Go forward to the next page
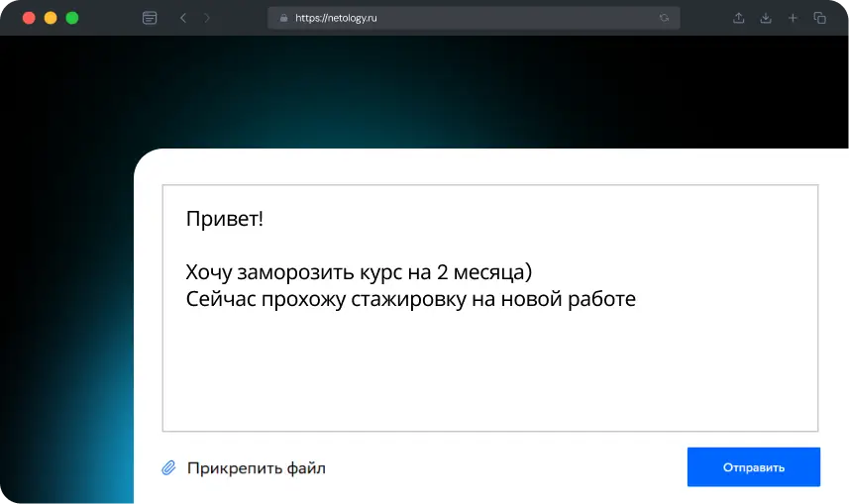This screenshot has height=504, width=849. [206, 18]
